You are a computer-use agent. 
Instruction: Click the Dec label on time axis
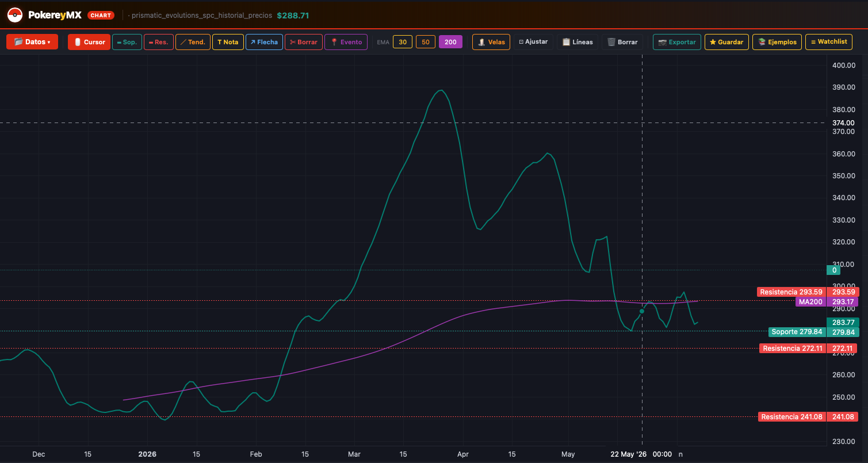click(39, 454)
